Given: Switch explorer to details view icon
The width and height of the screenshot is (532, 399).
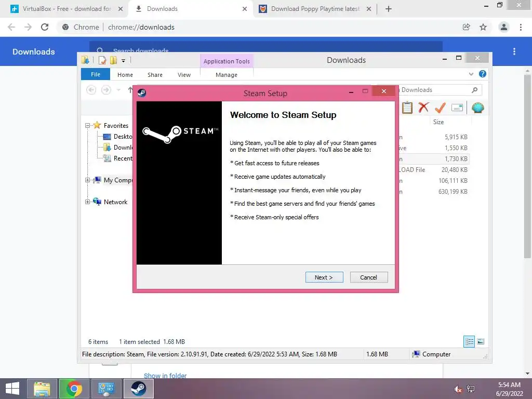Looking at the screenshot, I should click(x=469, y=341).
